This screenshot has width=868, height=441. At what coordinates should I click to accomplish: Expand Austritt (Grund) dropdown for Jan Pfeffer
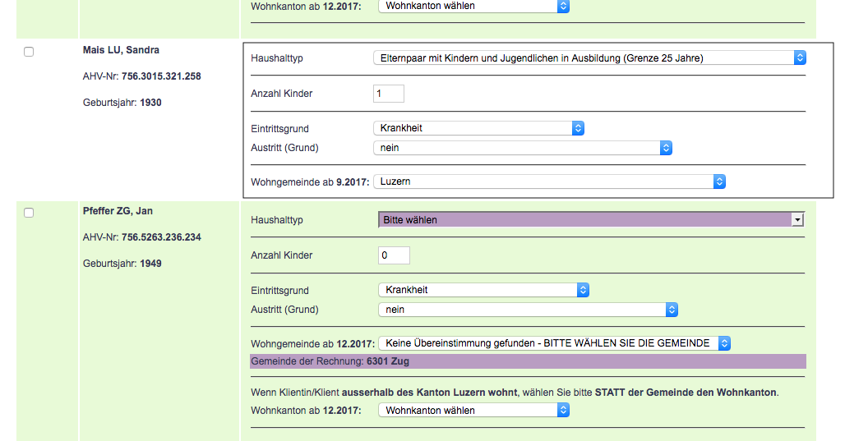528,310
